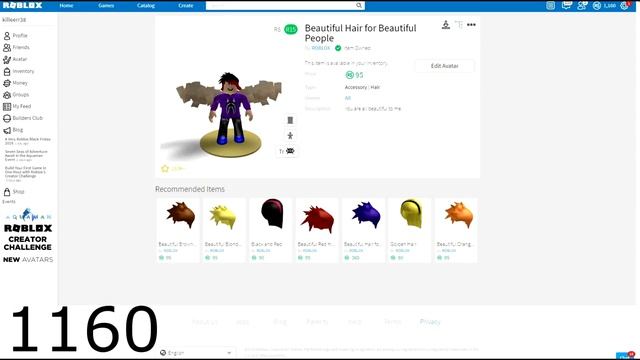Click the ROBLOX creator link under title
This screenshot has height=360, width=640.
point(320,48)
